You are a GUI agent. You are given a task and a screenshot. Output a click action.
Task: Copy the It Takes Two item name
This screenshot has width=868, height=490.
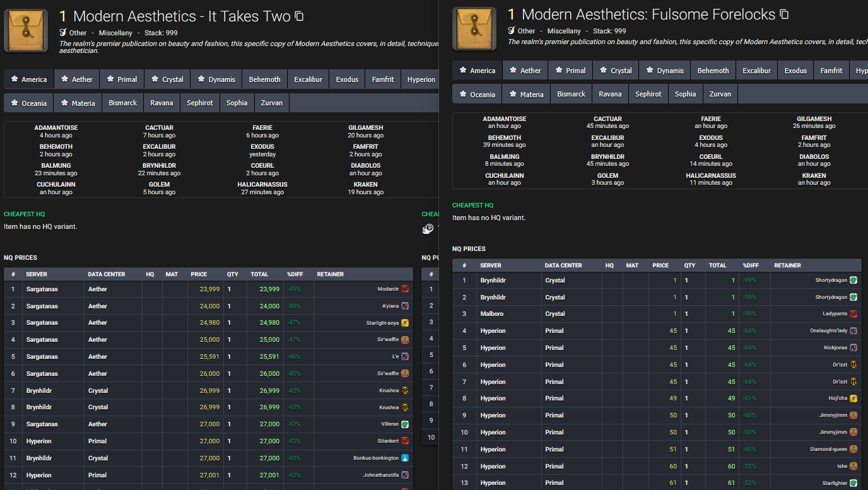(299, 16)
